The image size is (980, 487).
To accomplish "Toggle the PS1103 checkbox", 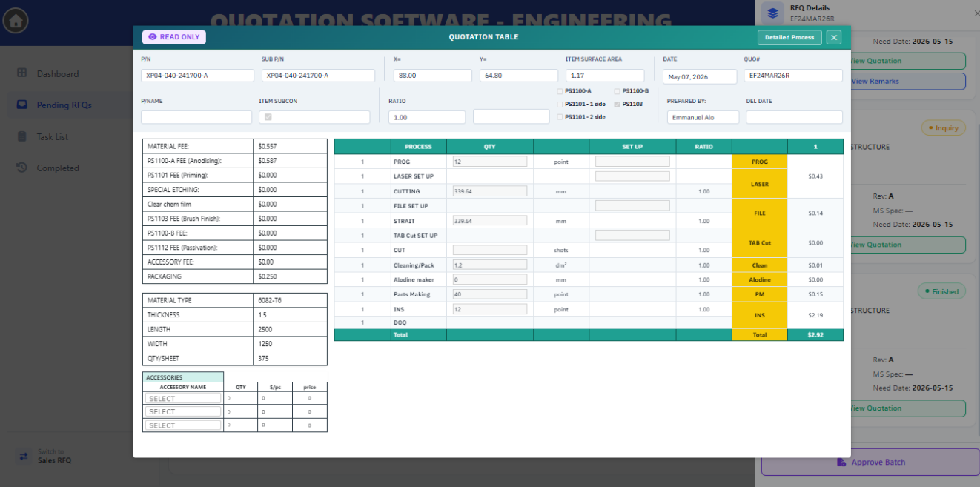I will coord(618,104).
